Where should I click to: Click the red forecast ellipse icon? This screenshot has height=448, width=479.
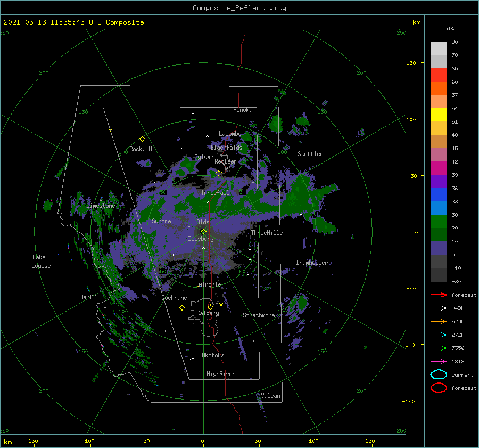click(x=439, y=388)
